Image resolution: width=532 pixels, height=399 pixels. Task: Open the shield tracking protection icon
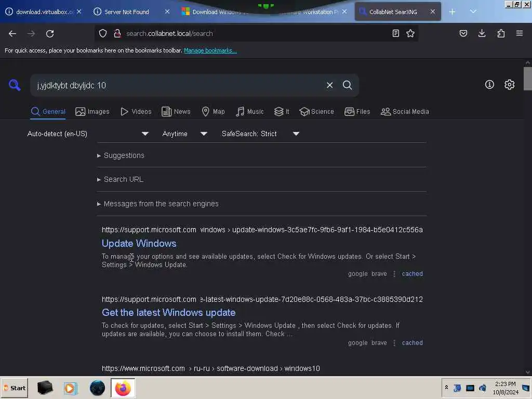103,33
